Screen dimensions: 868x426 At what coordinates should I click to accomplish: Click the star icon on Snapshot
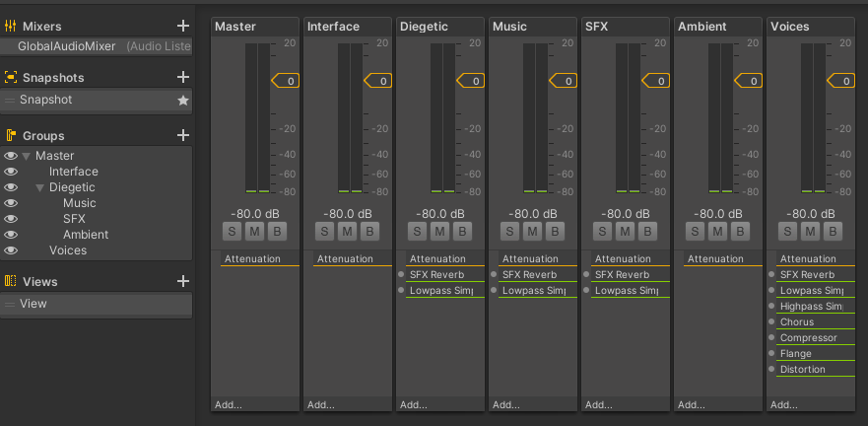tap(182, 101)
